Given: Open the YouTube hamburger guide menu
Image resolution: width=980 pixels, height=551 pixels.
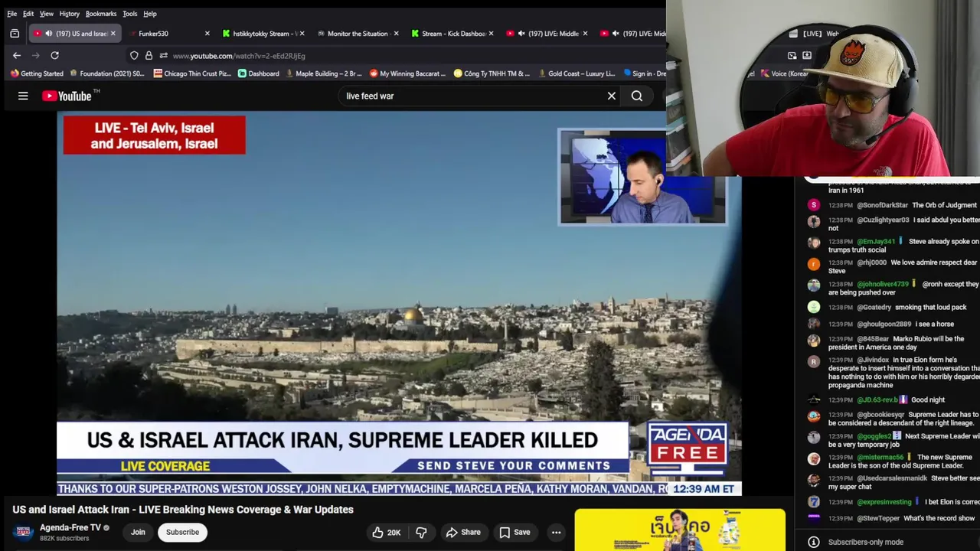Looking at the screenshot, I should [23, 96].
